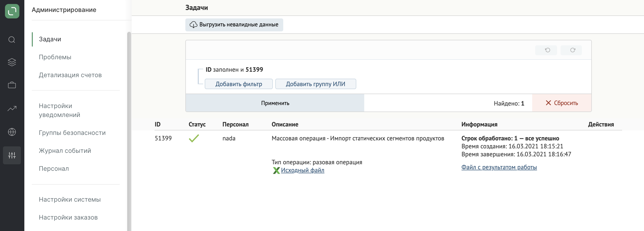Click the Применить button
The image size is (644, 231).
point(275,103)
